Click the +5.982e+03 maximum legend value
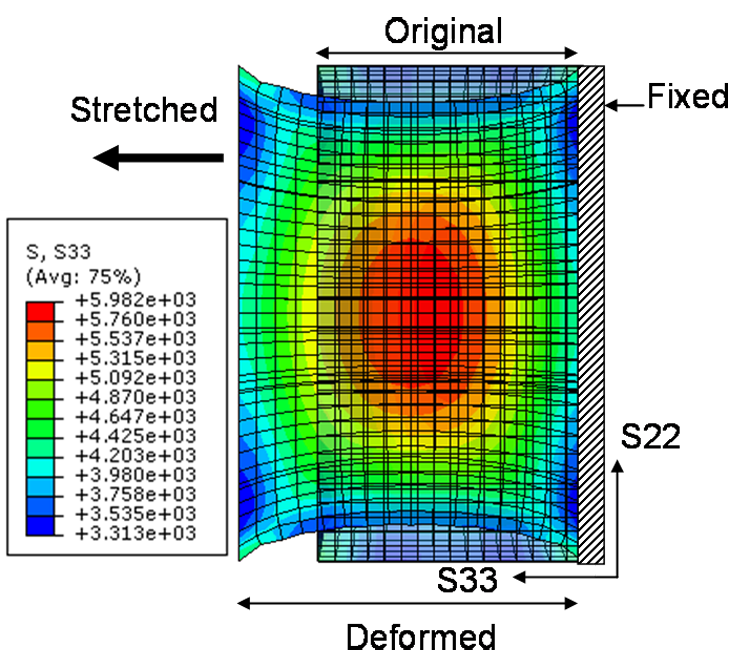The image size is (750, 668). (136, 299)
